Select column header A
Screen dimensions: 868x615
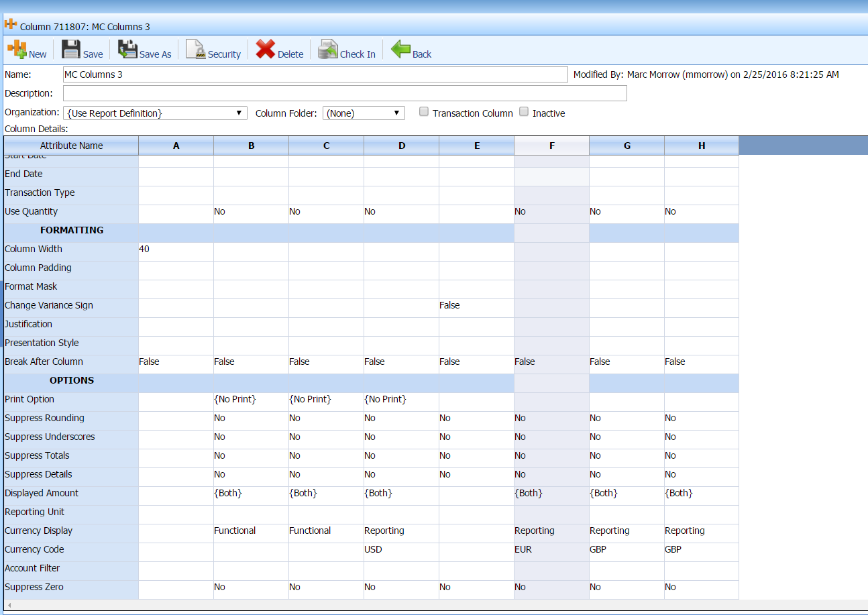pos(176,146)
